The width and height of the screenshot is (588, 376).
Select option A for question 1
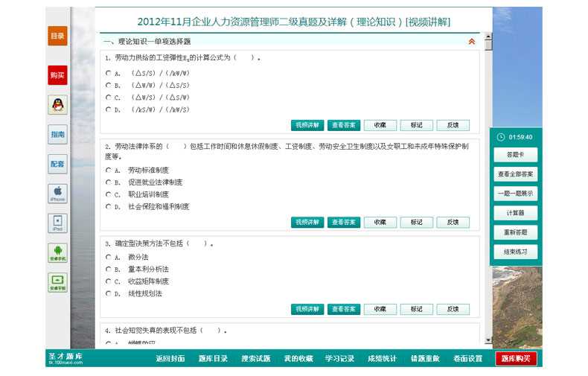[x=108, y=73]
